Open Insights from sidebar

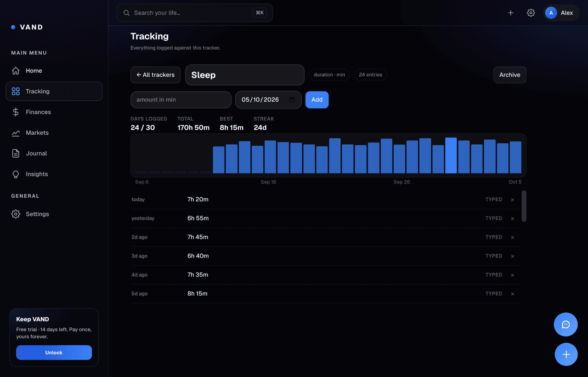[x=54, y=174]
